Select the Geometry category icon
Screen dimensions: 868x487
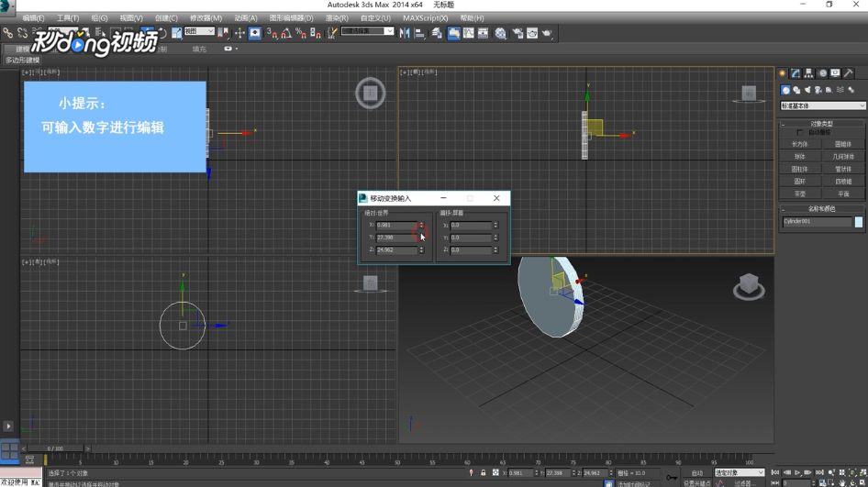click(785, 90)
